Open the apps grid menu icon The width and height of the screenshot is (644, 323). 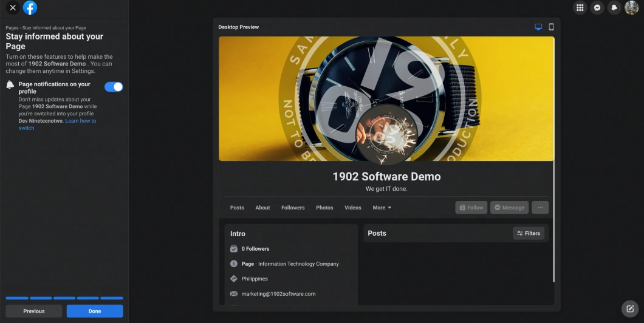pyautogui.click(x=580, y=7)
